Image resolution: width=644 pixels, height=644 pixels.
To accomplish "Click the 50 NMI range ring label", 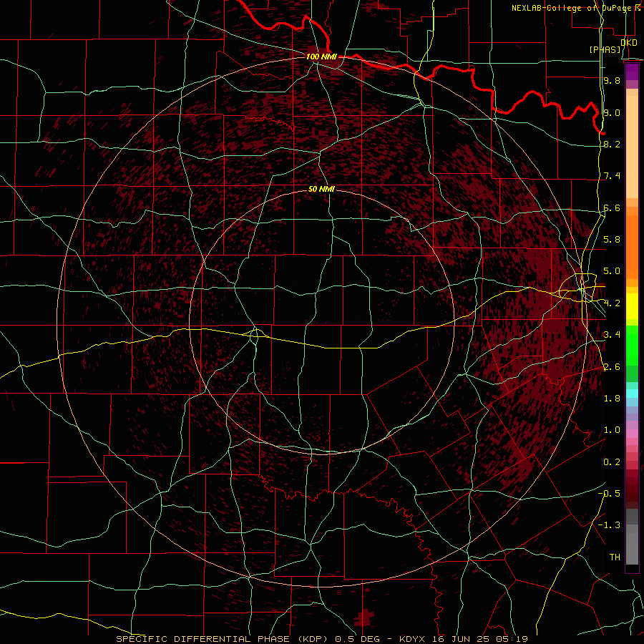I will point(321,189).
